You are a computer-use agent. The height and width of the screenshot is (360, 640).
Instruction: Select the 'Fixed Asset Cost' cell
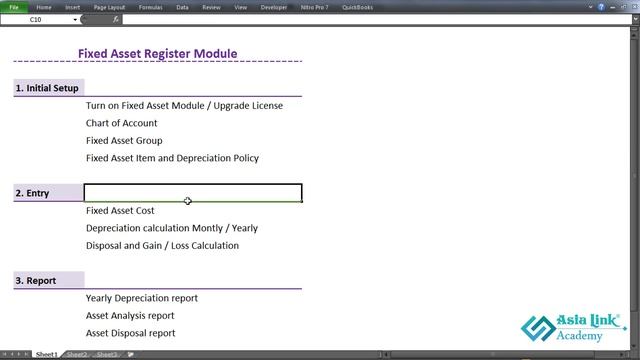(x=120, y=211)
